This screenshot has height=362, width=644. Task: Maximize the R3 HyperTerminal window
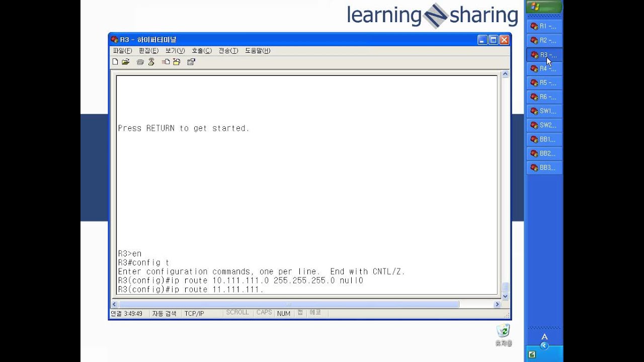(494, 40)
